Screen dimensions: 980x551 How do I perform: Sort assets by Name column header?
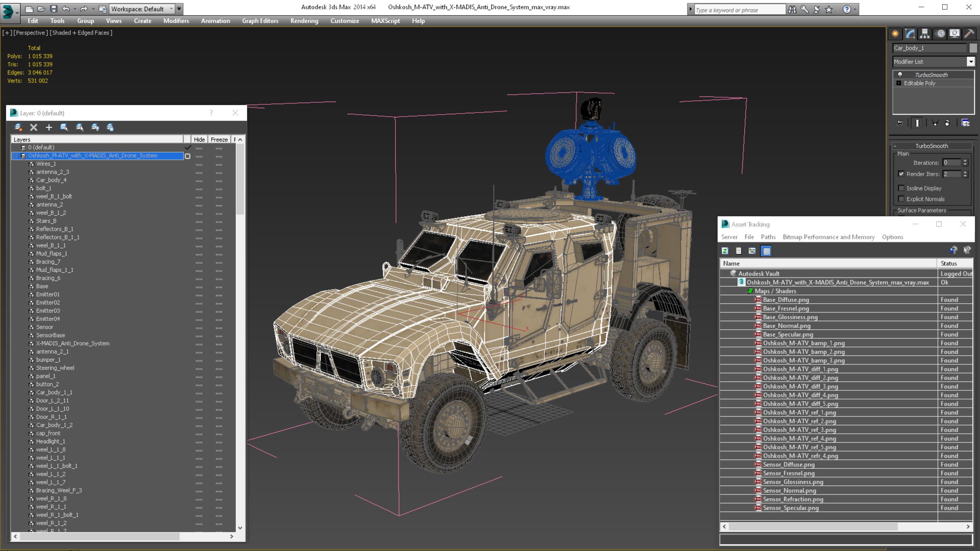pos(828,263)
